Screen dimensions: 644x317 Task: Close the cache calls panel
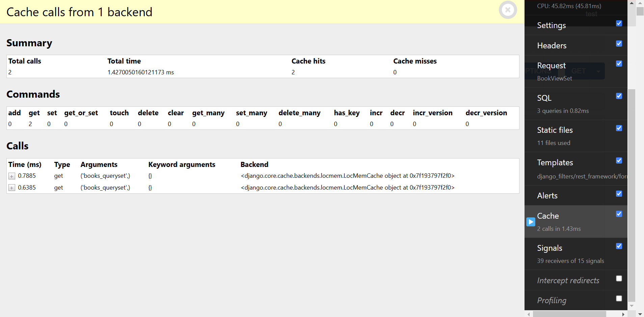point(508,10)
